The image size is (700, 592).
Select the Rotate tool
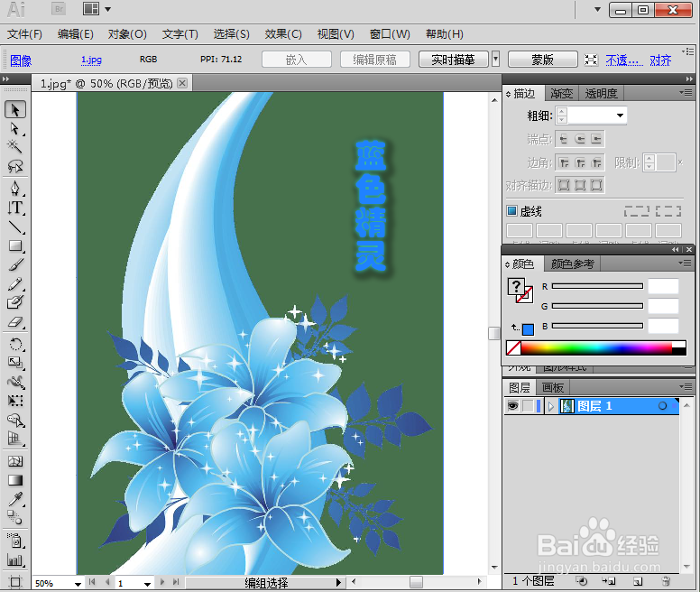(15, 344)
